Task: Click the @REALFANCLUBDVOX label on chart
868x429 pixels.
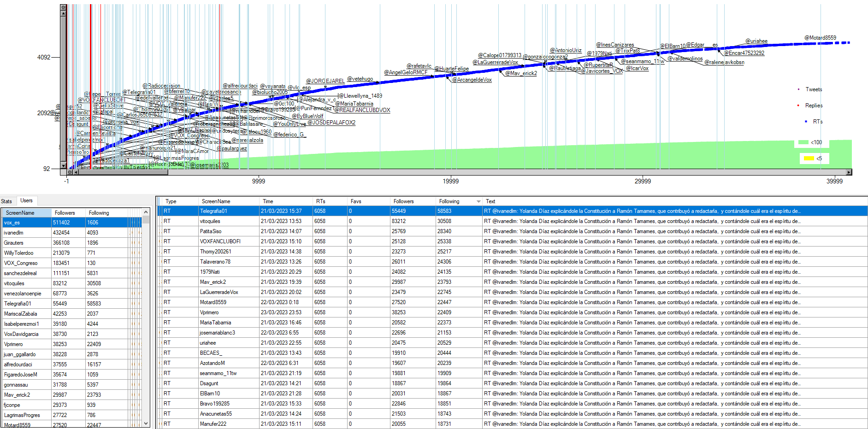Action: pyautogui.click(x=362, y=110)
